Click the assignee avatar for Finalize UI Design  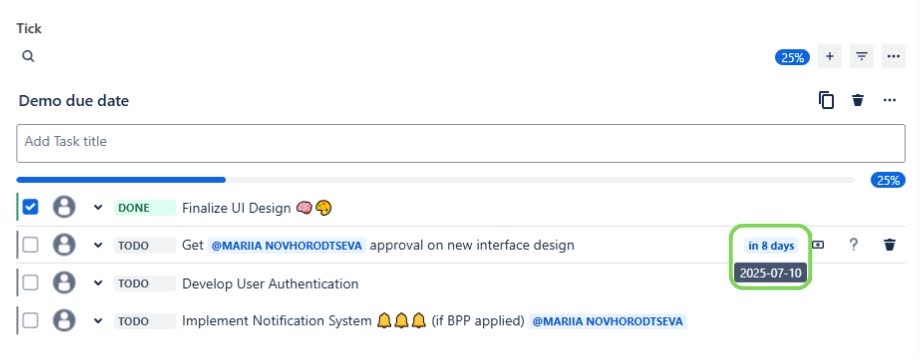[64, 207]
